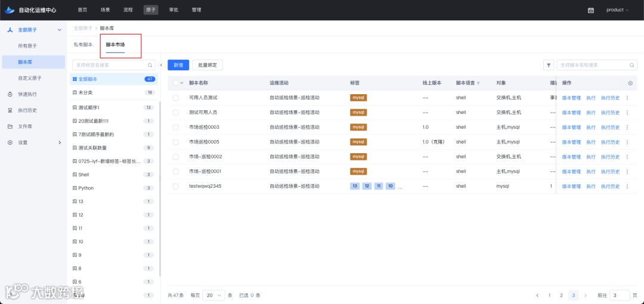Click the 文件库 folder icon

point(10,126)
